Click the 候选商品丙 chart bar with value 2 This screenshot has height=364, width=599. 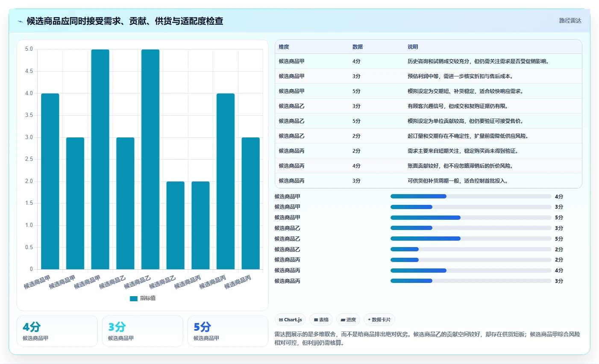(x=200, y=225)
